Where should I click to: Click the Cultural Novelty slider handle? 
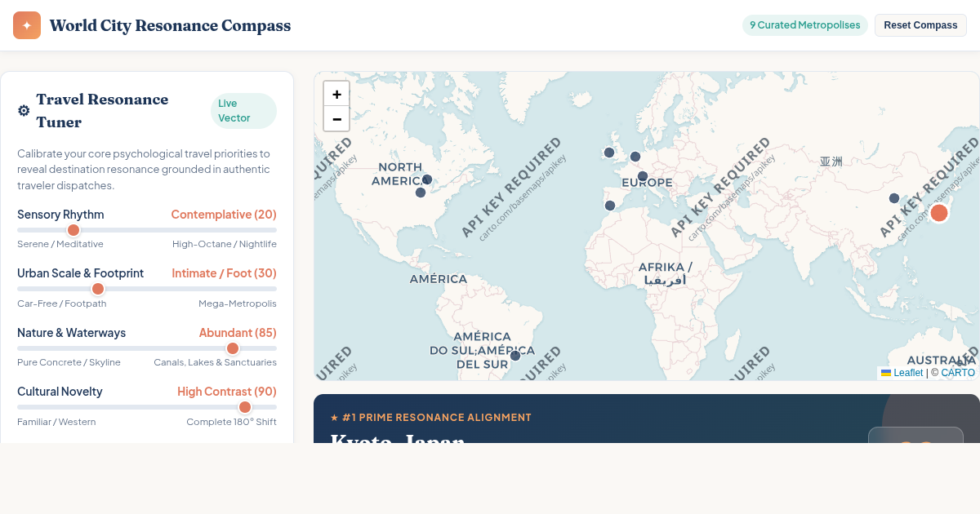click(245, 407)
